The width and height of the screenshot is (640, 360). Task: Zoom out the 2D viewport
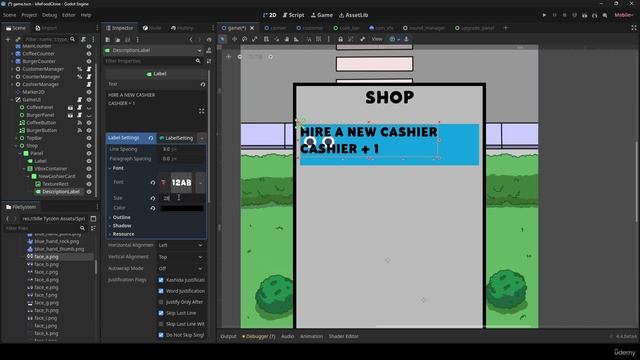point(240,57)
